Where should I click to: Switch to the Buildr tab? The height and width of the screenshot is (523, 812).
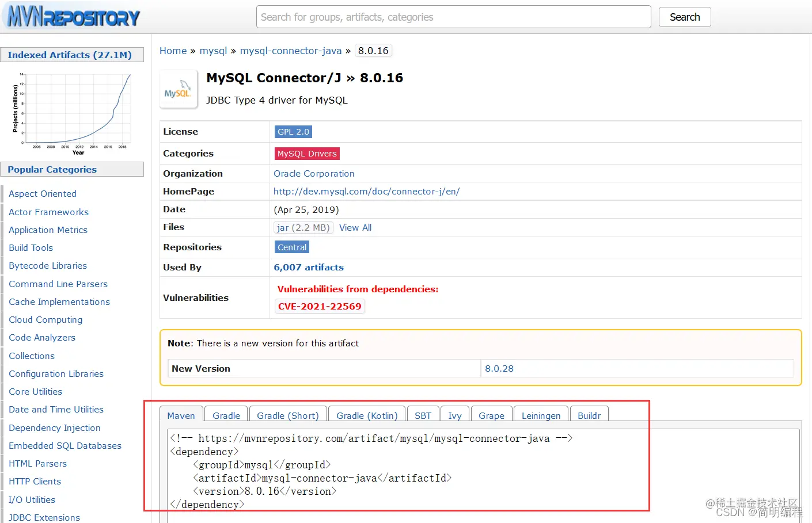(x=589, y=415)
